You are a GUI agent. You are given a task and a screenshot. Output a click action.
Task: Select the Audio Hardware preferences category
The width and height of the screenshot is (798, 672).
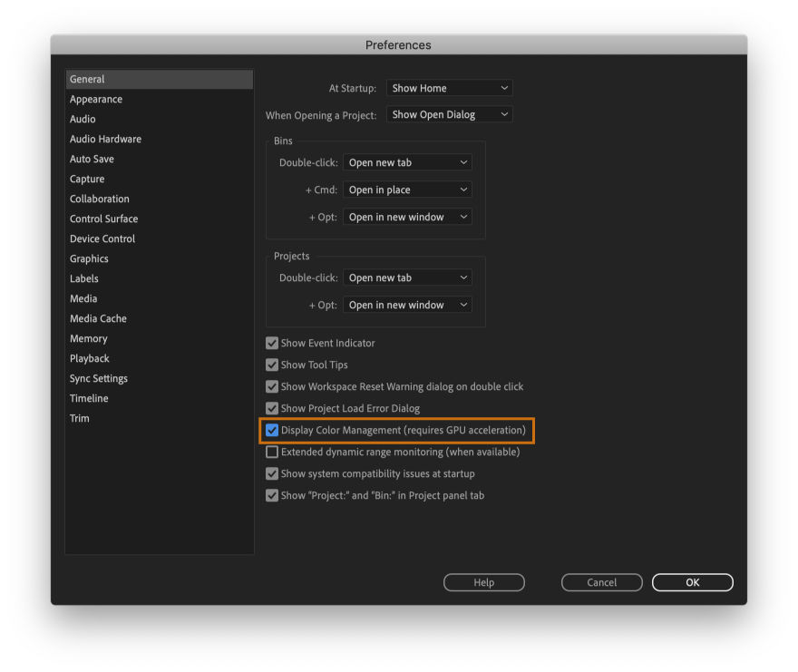tap(105, 139)
